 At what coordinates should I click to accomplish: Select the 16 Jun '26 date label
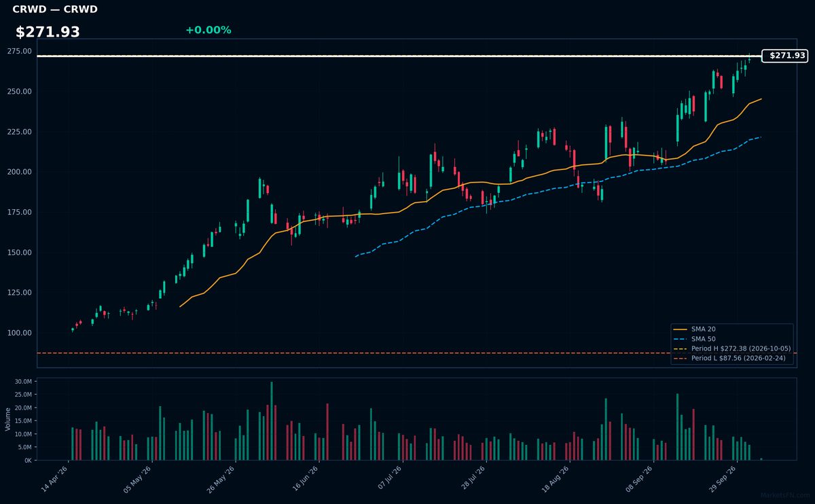305,479
